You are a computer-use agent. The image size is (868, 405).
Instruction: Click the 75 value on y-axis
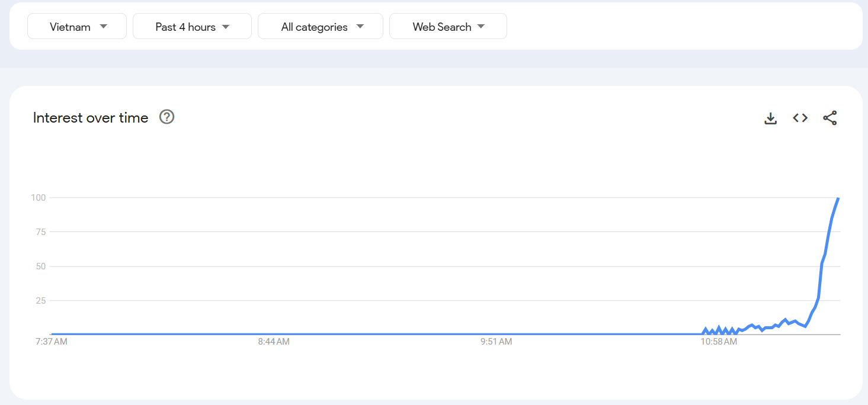pyautogui.click(x=40, y=232)
